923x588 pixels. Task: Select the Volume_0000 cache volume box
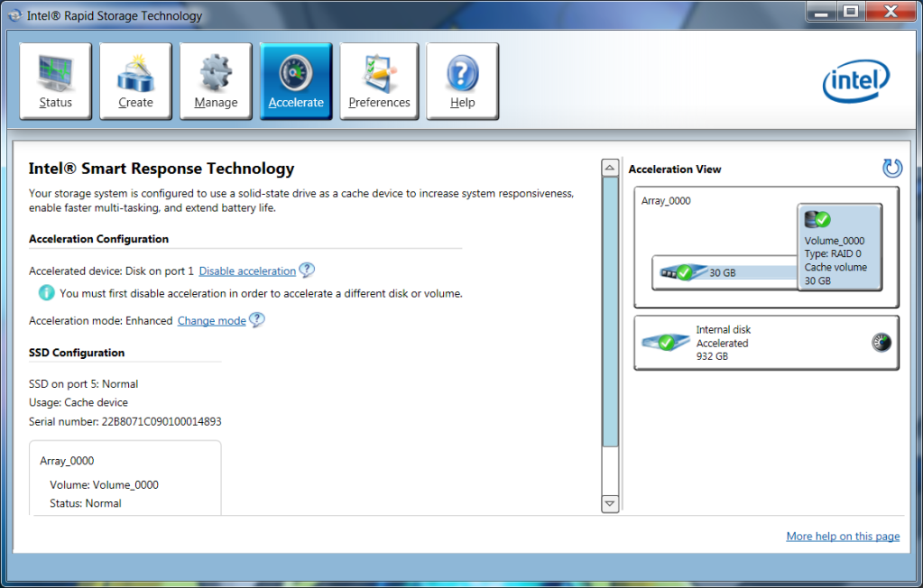click(839, 247)
